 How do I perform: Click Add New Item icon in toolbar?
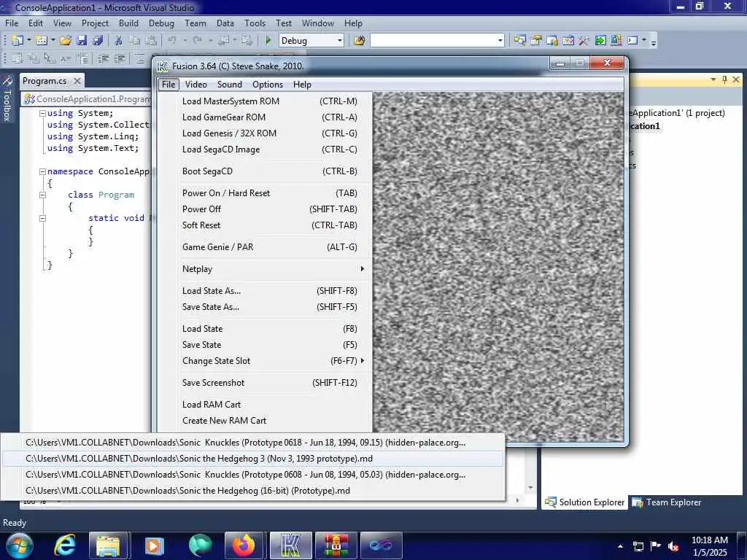(x=41, y=41)
